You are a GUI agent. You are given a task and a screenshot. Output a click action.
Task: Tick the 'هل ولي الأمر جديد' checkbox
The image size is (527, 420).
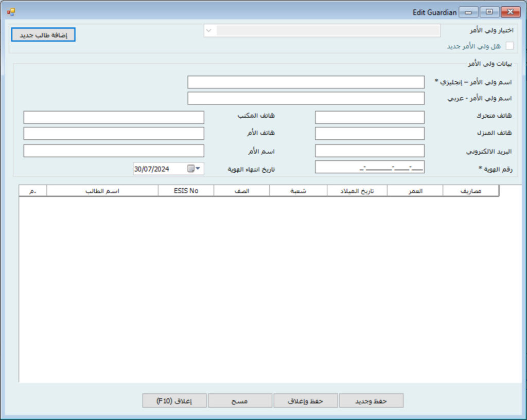coord(510,46)
